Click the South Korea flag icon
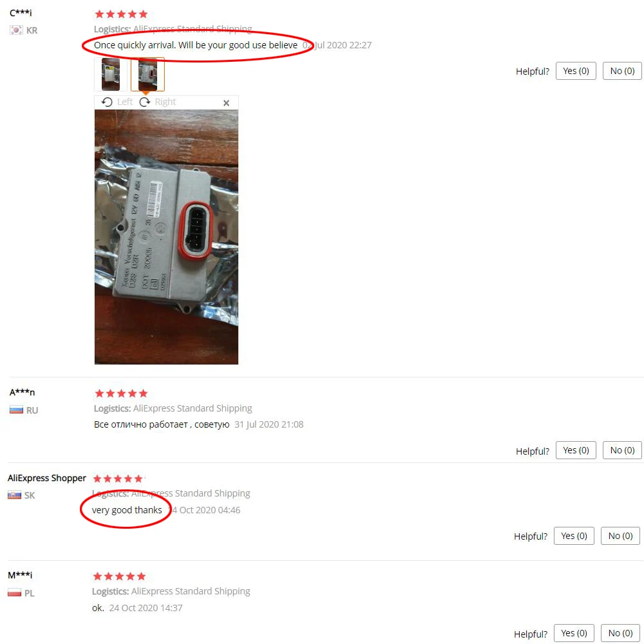This screenshot has width=644, height=644. coord(17,30)
